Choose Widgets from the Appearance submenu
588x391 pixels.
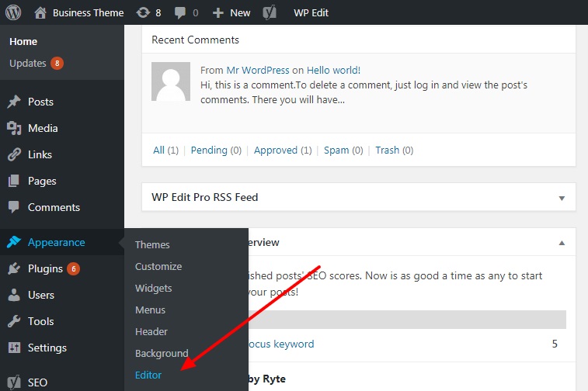pyautogui.click(x=153, y=288)
